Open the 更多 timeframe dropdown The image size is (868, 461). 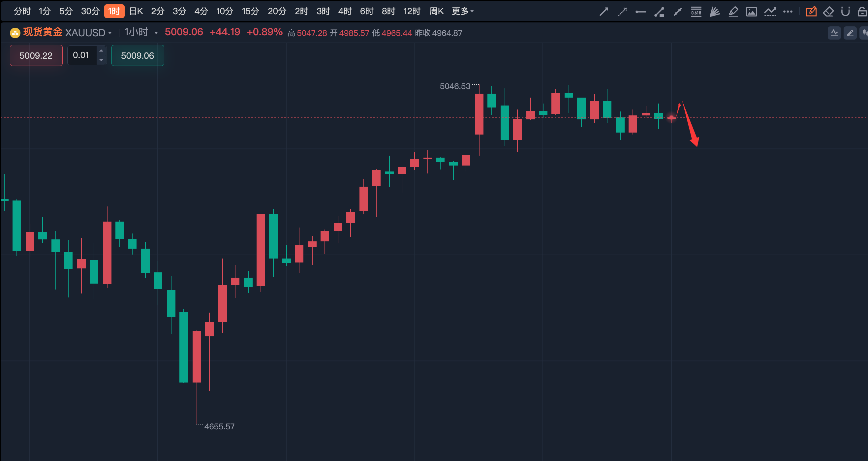click(462, 12)
